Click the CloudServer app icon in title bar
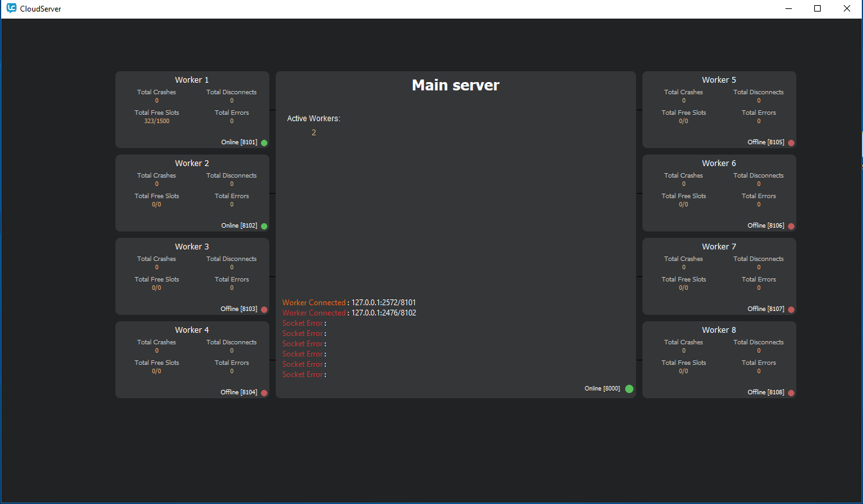Image resolution: width=863 pixels, height=504 pixels. tap(11, 9)
